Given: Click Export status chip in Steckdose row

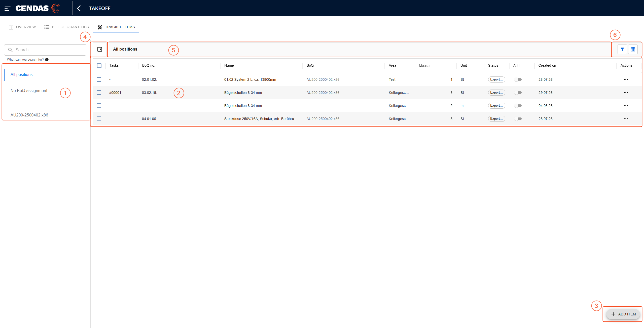Looking at the screenshot, I should [496, 119].
